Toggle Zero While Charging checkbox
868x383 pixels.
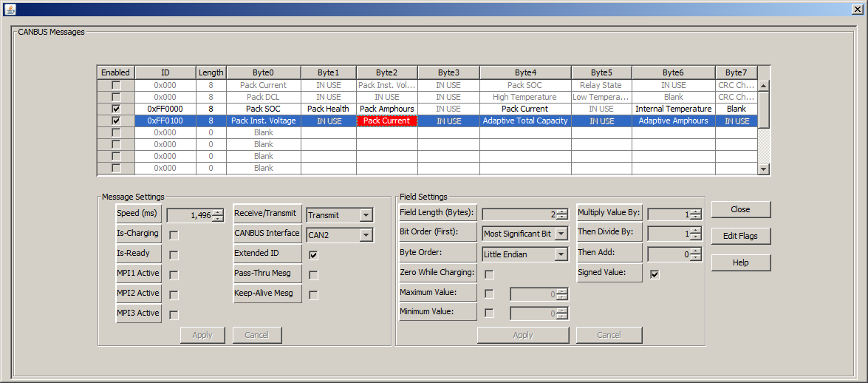click(489, 274)
